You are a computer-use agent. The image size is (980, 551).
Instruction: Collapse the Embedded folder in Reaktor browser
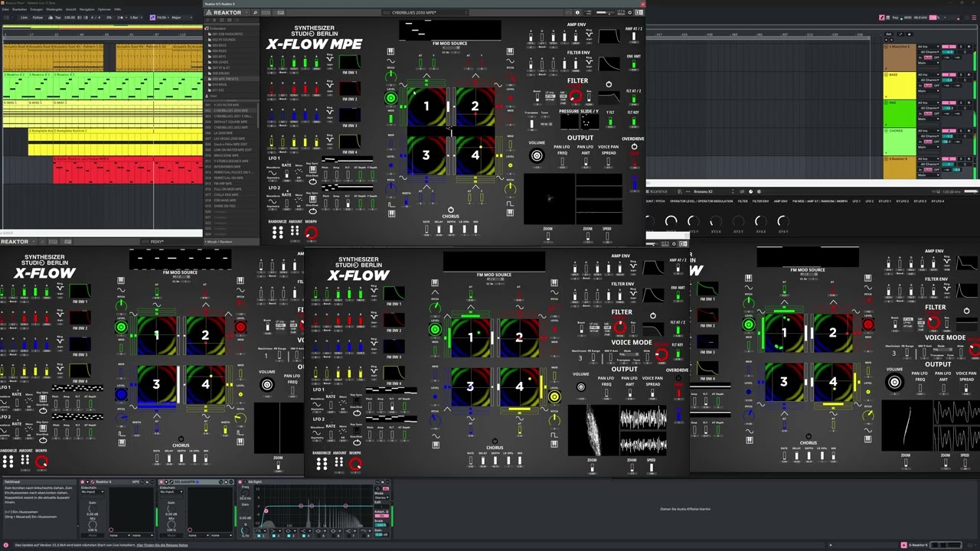click(x=207, y=28)
